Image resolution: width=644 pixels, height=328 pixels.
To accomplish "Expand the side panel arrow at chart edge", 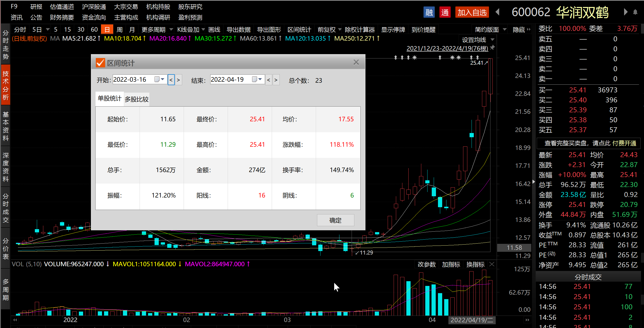I will click(534, 182).
